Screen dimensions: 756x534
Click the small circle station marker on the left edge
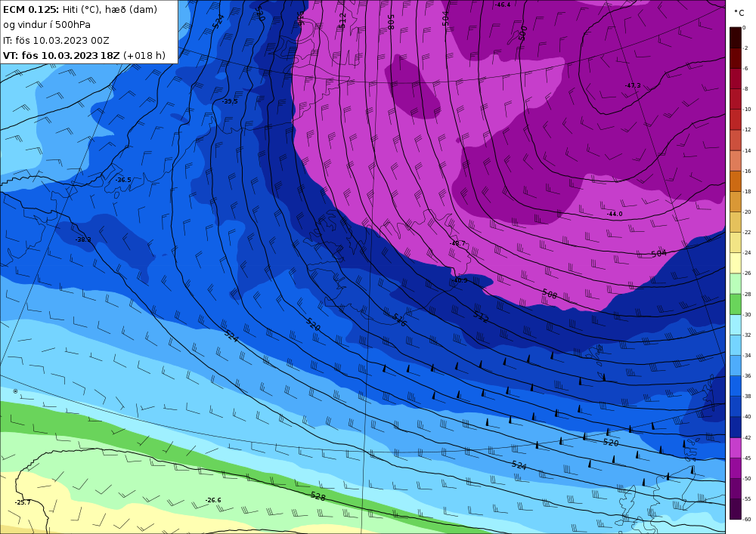(15, 391)
